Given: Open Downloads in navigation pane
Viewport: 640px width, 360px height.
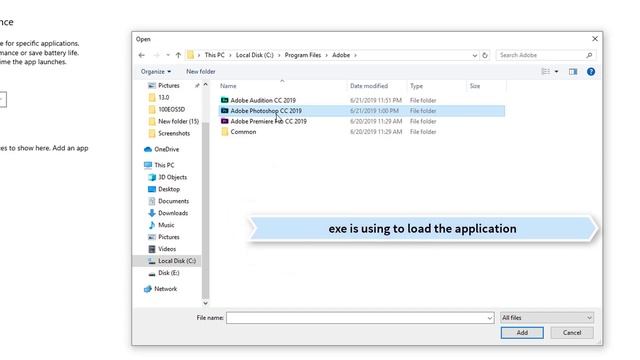Looking at the screenshot, I should point(173,213).
